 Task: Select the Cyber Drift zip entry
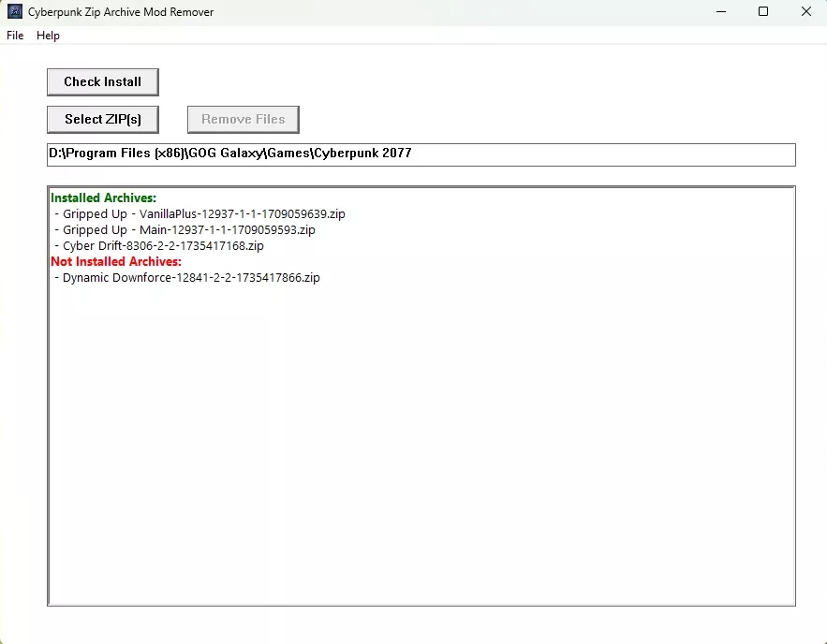coord(159,245)
